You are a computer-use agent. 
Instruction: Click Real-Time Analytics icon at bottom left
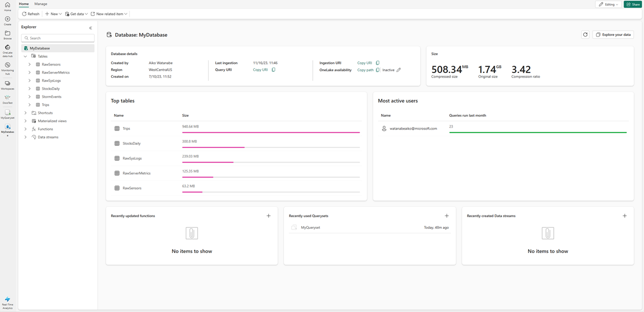pyautogui.click(x=8, y=300)
